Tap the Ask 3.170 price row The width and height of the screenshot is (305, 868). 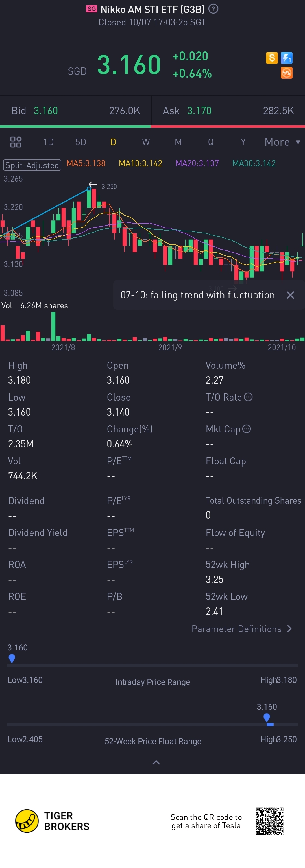pyautogui.click(x=228, y=111)
